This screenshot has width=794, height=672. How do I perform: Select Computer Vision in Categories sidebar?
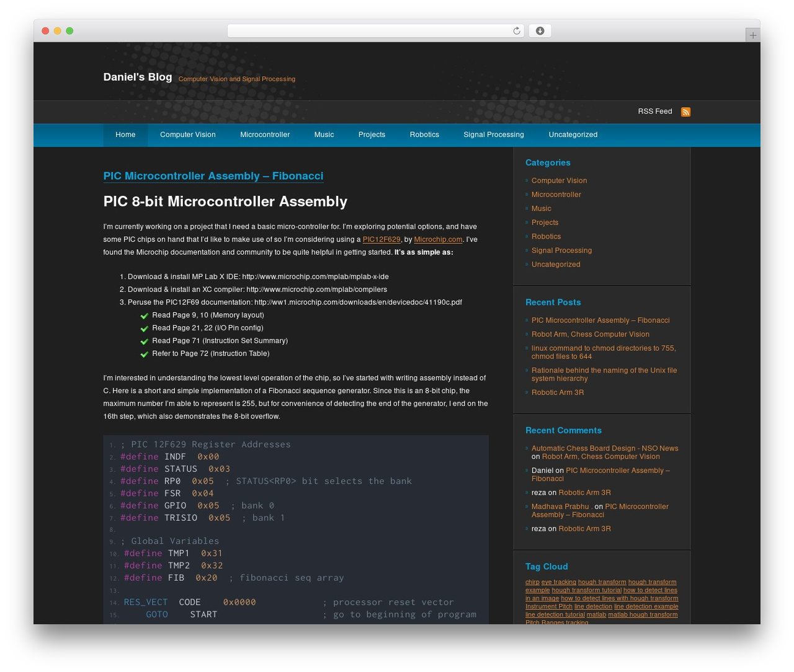(559, 181)
